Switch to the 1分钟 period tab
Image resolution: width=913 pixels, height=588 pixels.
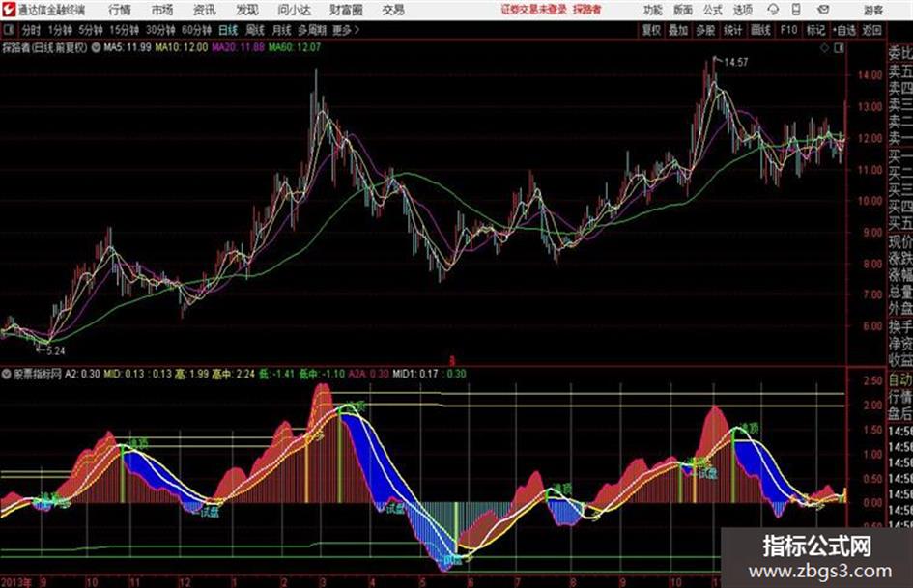(x=60, y=30)
